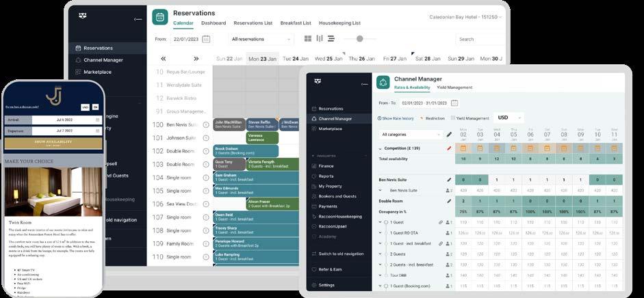
Task: Select USD currency button on phone screen
Action: (85, 107)
